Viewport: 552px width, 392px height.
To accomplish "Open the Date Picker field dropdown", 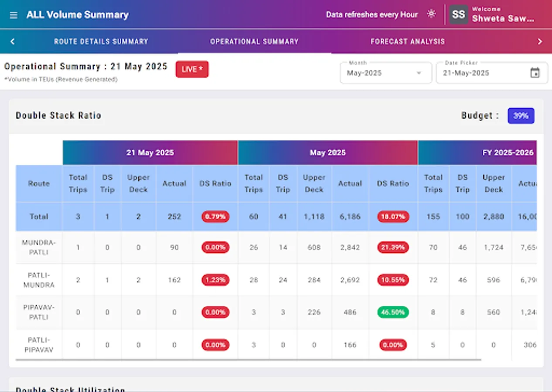I will point(492,73).
